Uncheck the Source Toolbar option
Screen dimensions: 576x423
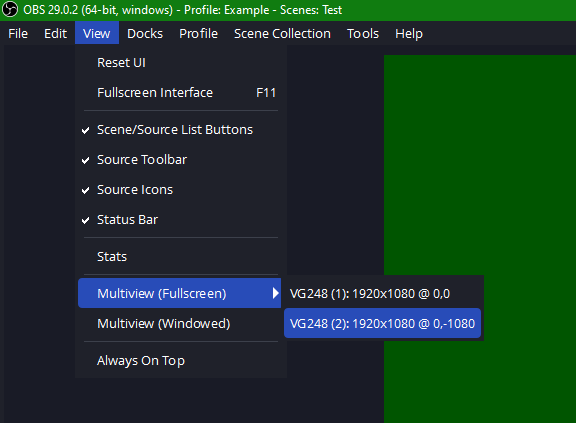coord(180,160)
